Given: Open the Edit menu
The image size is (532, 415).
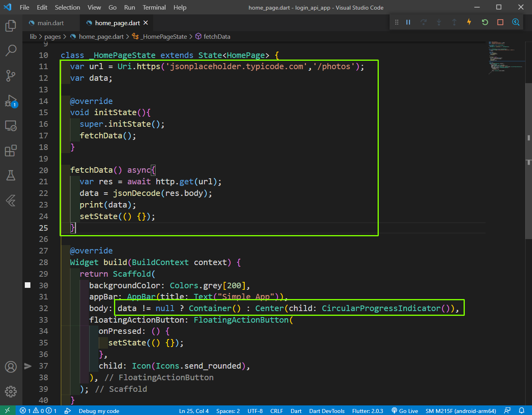Looking at the screenshot, I should click(42, 7).
